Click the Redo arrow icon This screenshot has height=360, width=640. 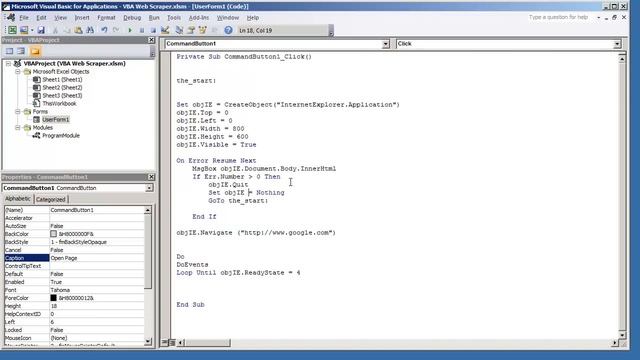tap(116, 30)
